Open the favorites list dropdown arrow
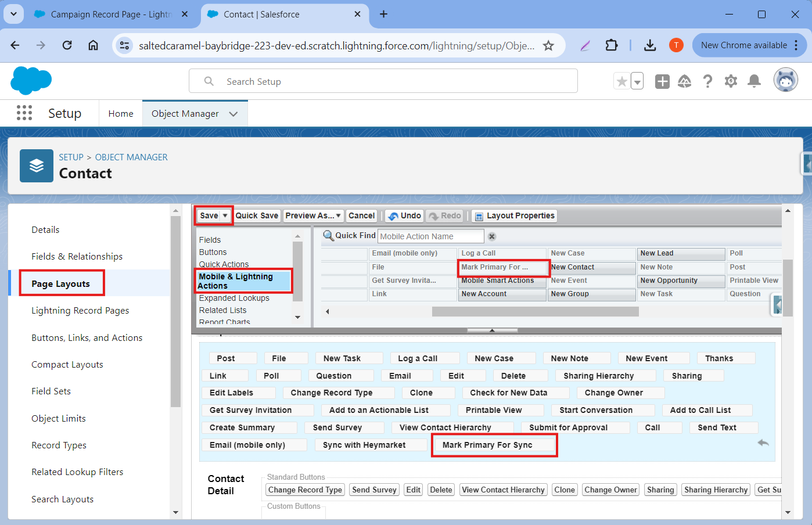The height and width of the screenshot is (525, 812). 637,82
